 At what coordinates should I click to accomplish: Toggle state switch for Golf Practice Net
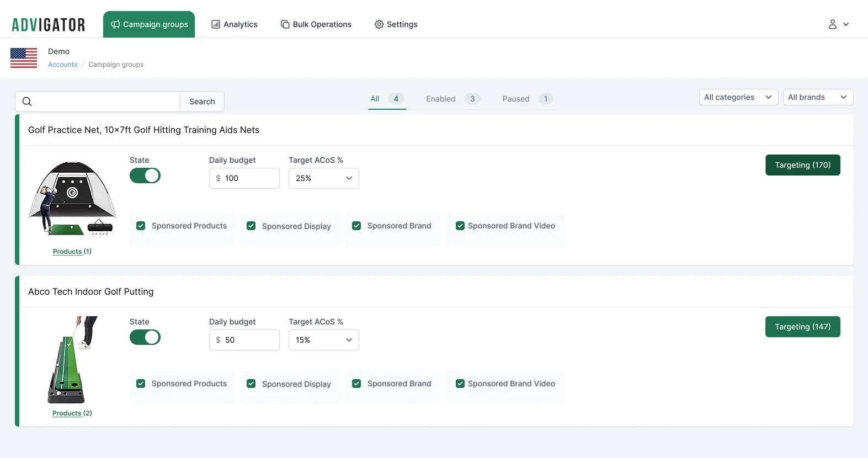[145, 175]
